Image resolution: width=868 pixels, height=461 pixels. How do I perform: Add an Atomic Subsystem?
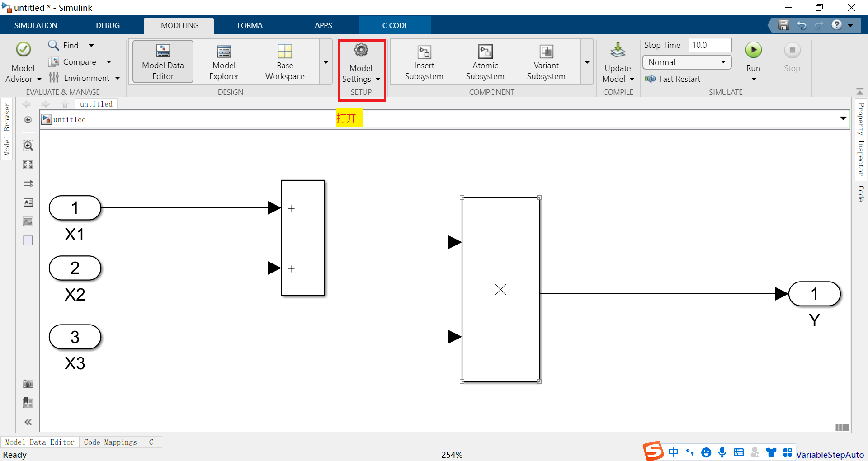pyautogui.click(x=485, y=62)
